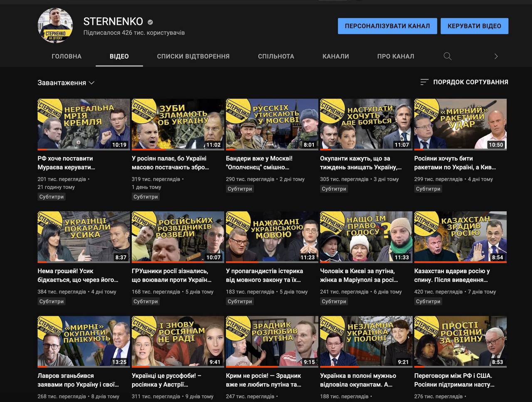Open video title "Українці це русофоби!"
532x402 pixels.
coord(167,380)
